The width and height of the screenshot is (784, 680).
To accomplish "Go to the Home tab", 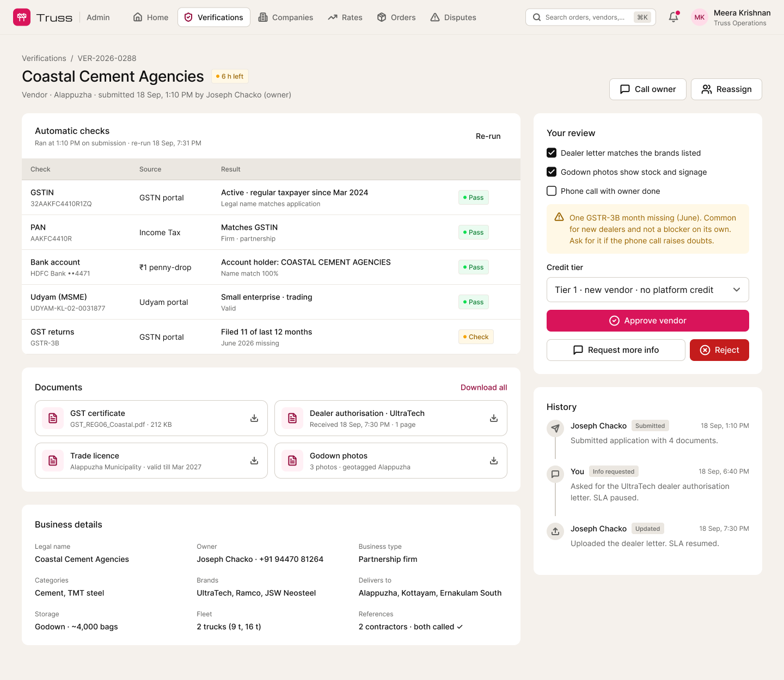I will pyautogui.click(x=151, y=17).
